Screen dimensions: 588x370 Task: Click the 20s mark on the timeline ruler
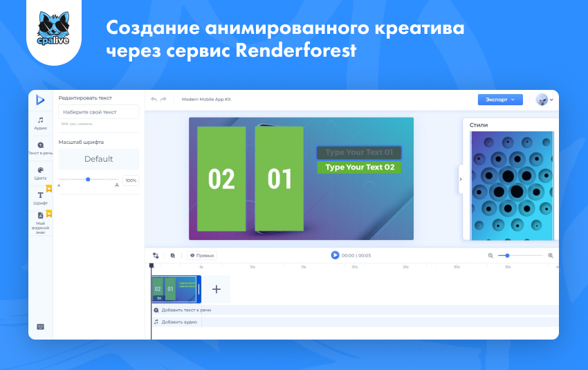[x=354, y=267]
